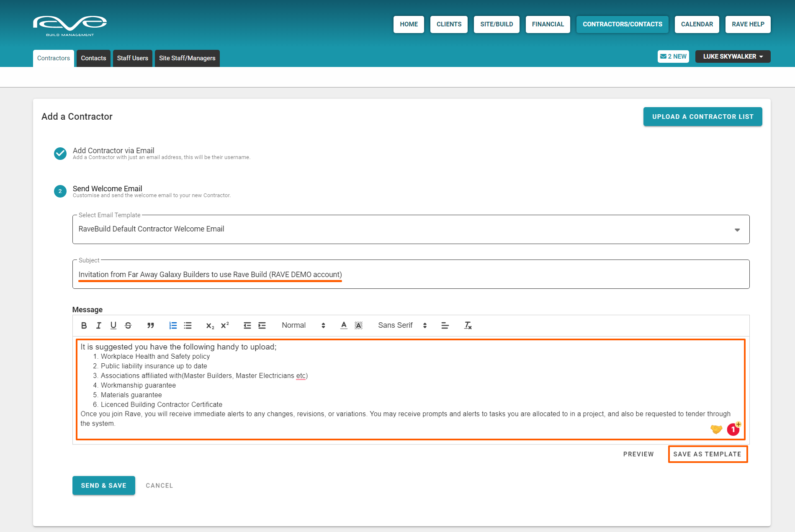Click the Send & Save button
Viewport: 795px width, 532px height.
104,486
